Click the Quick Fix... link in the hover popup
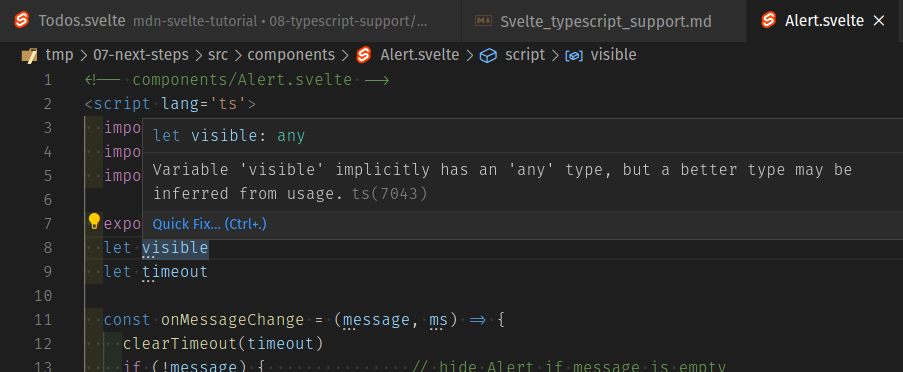This screenshot has width=903, height=372. click(210, 225)
